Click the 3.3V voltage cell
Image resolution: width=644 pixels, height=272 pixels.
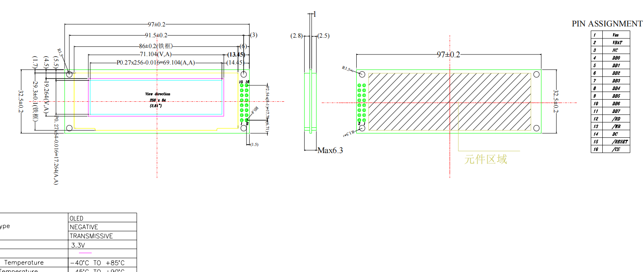click(x=78, y=245)
